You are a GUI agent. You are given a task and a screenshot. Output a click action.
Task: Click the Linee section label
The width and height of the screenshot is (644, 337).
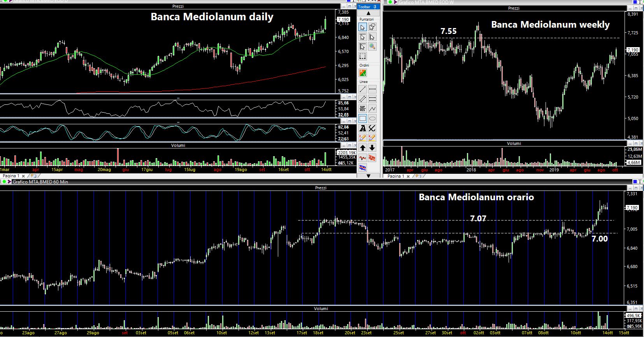[363, 82]
